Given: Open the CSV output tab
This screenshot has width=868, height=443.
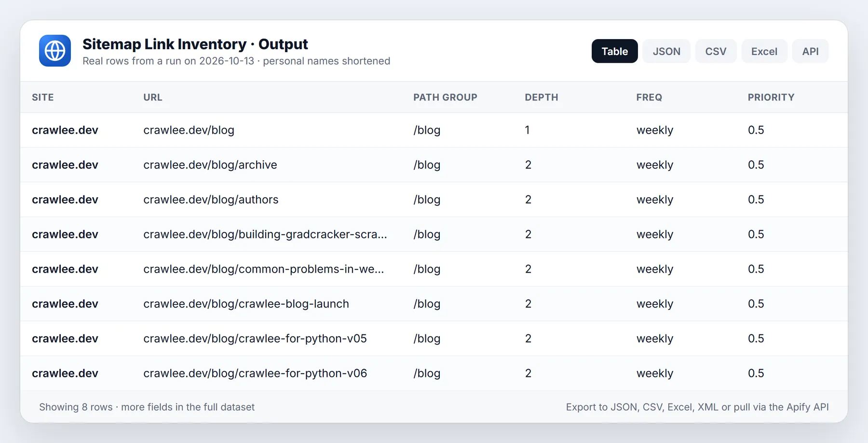Looking at the screenshot, I should click(x=716, y=51).
